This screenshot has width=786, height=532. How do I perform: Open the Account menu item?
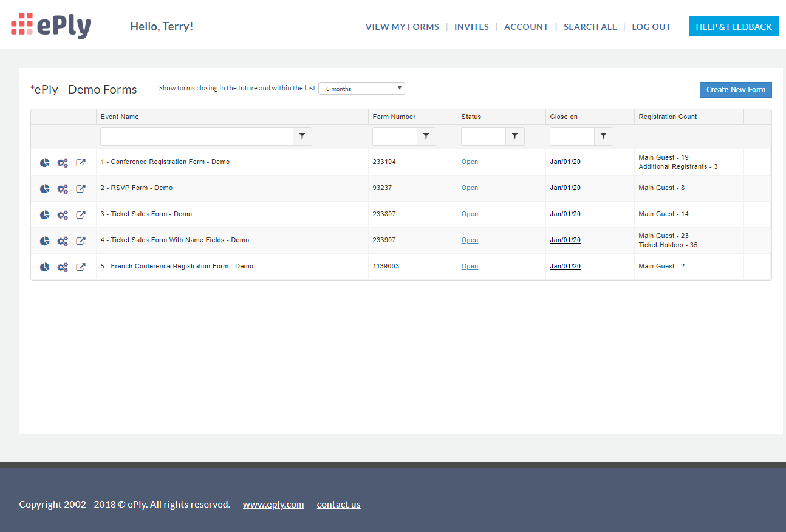526,27
